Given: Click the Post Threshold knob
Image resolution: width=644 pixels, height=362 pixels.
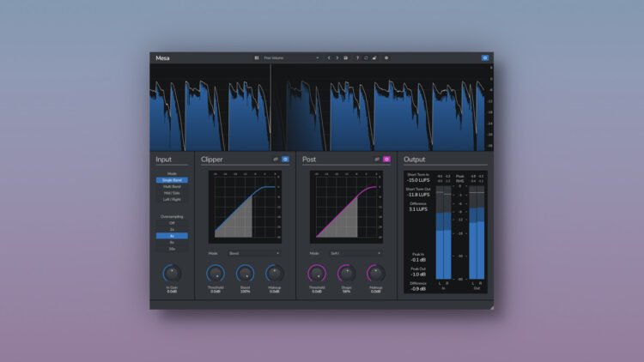Looking at the screenshot, I should click(x=317, y=274).
